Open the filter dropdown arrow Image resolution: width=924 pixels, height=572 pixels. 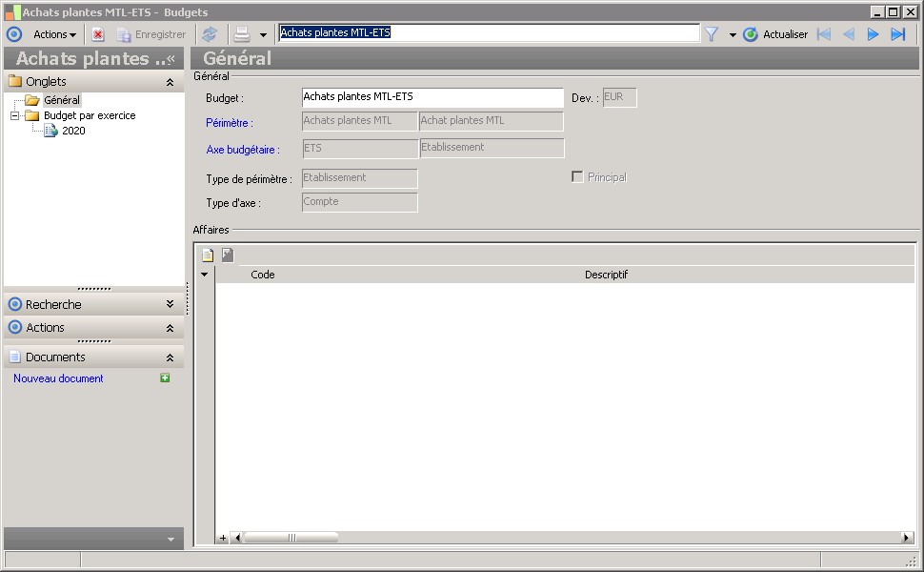tap(732, 35)
